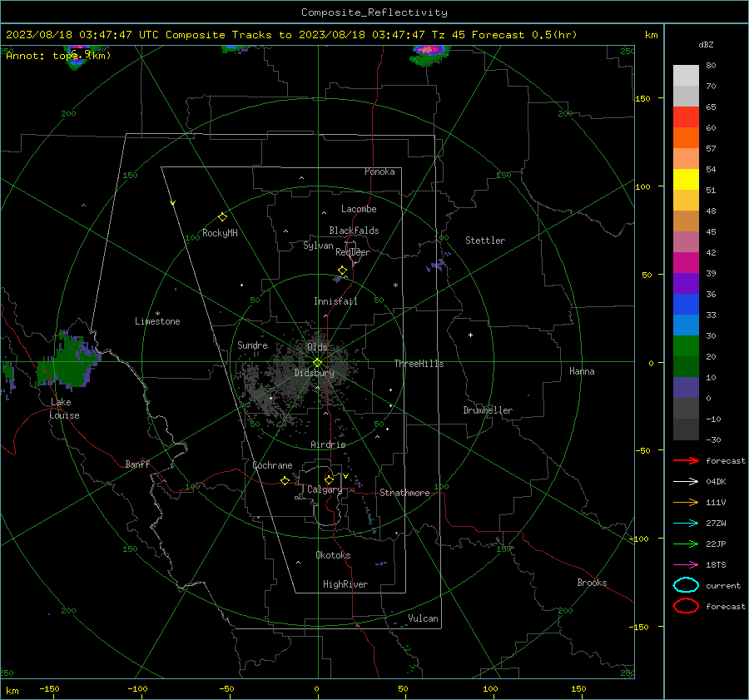
Task: Click yellow diamond marker near Cochrane
Action: click(285, 480)
